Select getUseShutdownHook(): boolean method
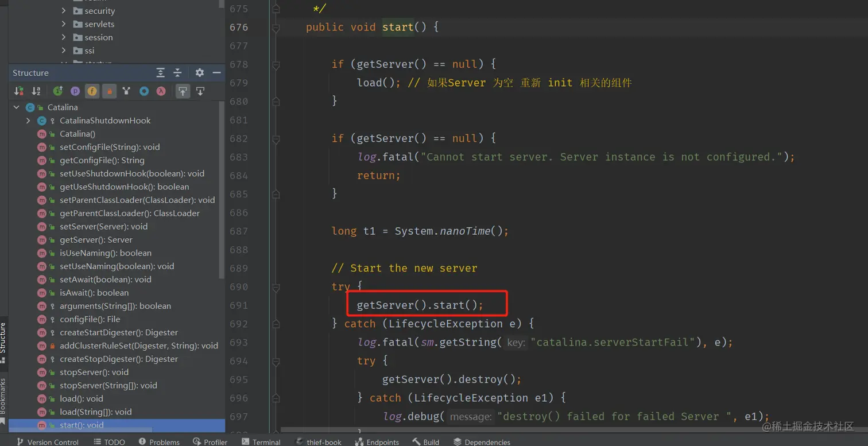 [125, 187]
